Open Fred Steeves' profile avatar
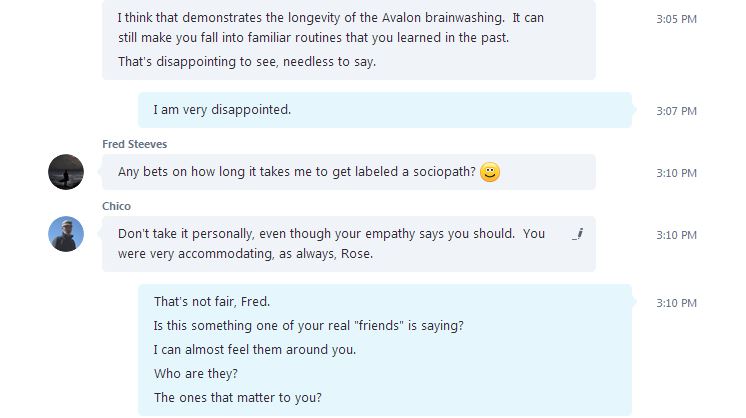 pos(66,172)
